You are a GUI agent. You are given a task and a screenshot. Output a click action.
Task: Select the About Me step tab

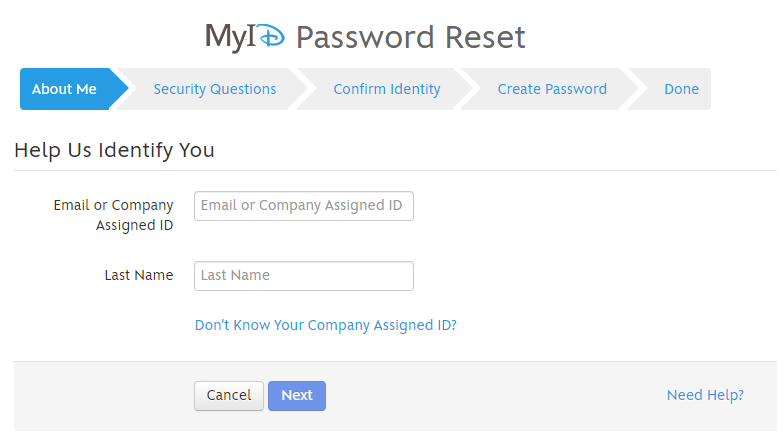click(64, 89)
